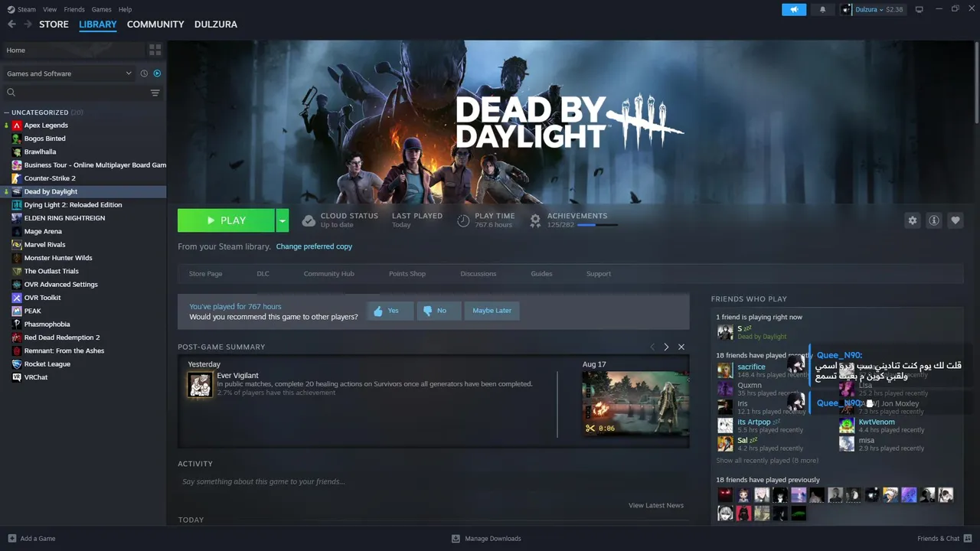Click Change preferred copy link
The width and height of the screenshot is (980, 551).
pyautogui.click(x=314, y=246)
